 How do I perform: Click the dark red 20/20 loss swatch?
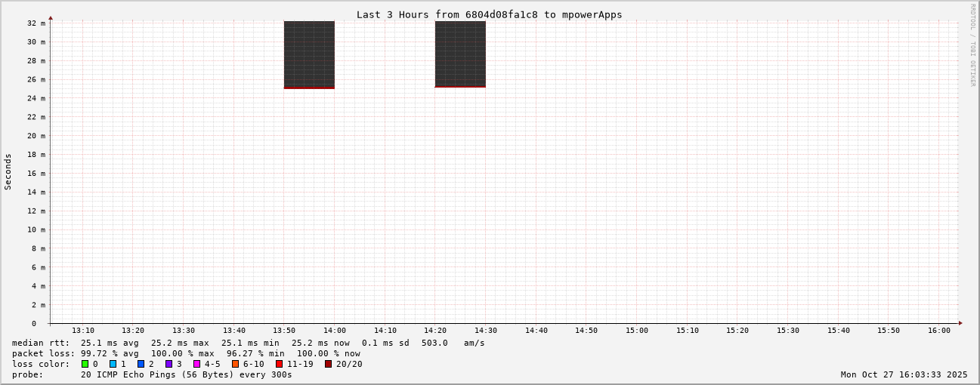[328, 364]
